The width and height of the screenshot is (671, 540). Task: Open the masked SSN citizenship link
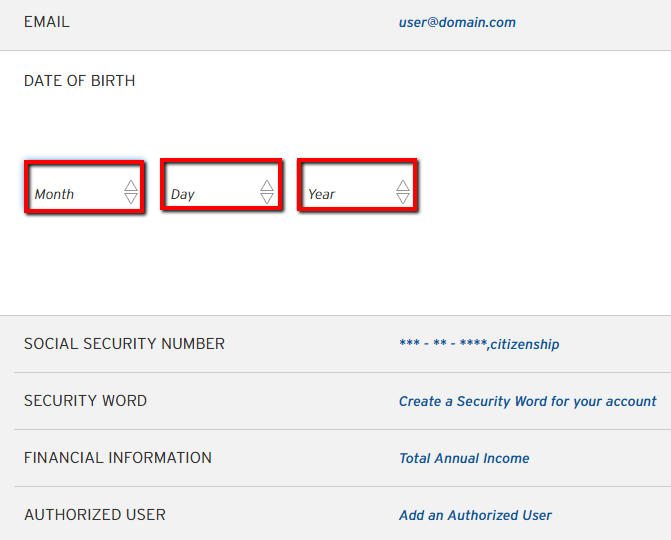(479, 344)
